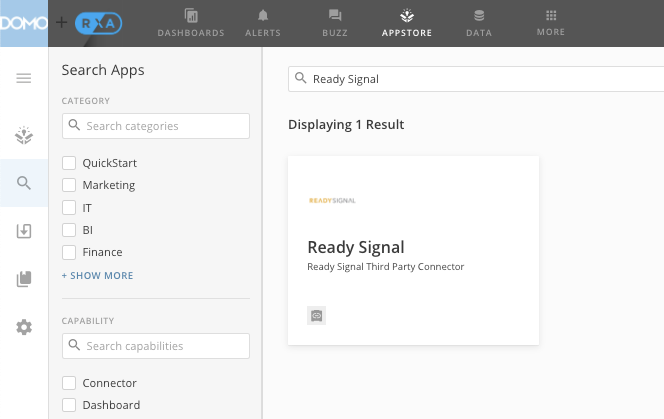Open the settings gear in left sidebar
Viewport: 664px width, 419px height.
[24, 327]
